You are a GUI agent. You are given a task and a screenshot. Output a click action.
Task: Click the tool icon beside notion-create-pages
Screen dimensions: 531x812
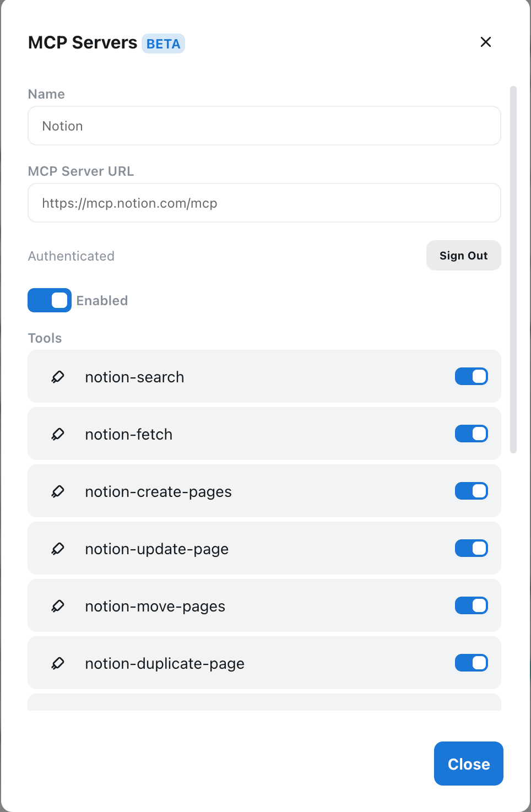pyautogui.click(x=58, y=491)
